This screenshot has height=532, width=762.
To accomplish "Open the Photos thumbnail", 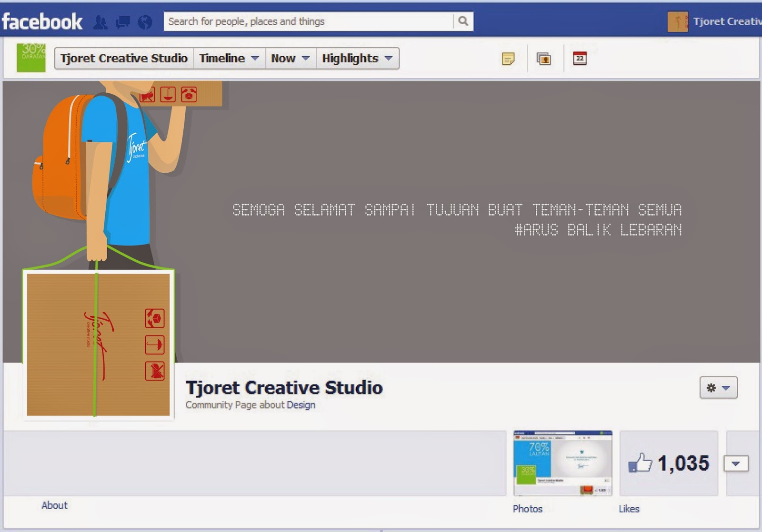I will (562, 463).
